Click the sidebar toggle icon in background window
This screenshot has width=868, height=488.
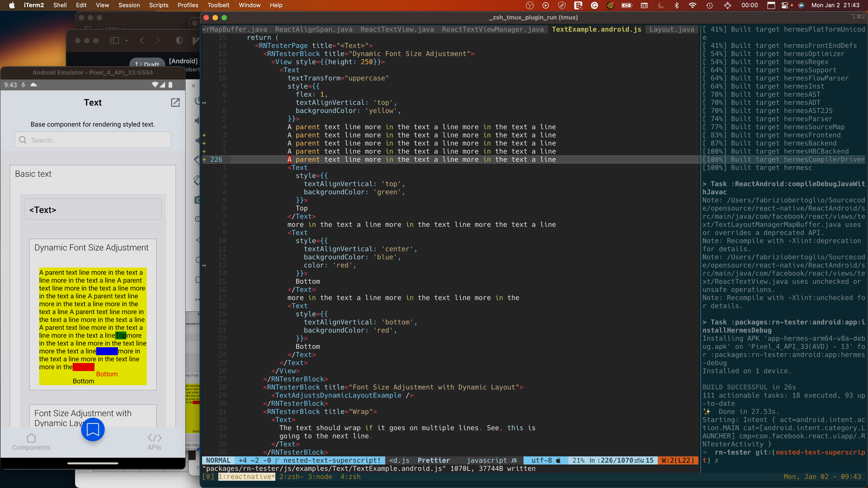[x=115, y=40]
